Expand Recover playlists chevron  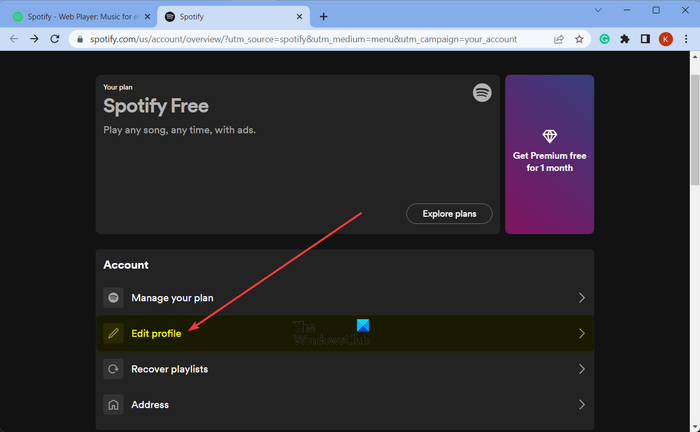(582, 369)
